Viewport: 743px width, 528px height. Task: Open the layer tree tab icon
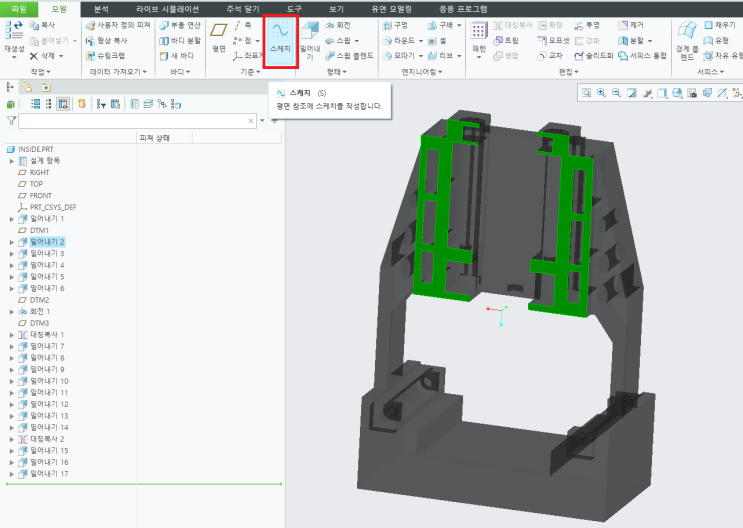pos(27,87)
